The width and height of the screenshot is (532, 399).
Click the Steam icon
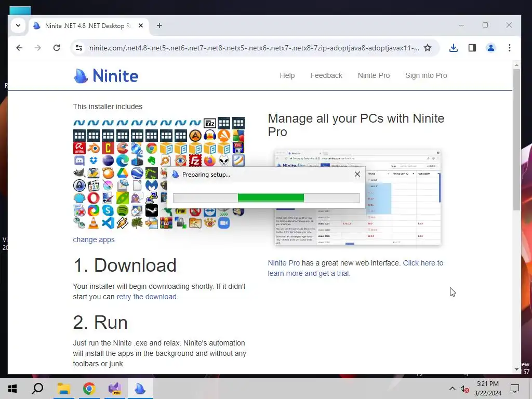pos(152,210)
